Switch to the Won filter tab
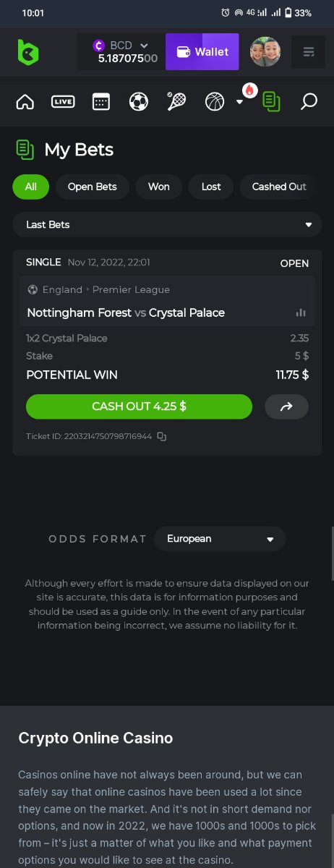Image resolution: width=334 pixels, height=868 pixels. 159,187
